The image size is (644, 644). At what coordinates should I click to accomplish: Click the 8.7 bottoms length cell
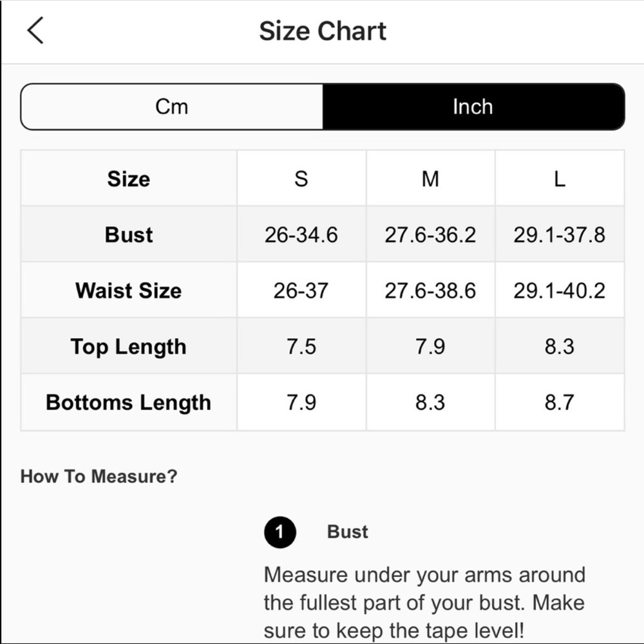click(560, 402)
